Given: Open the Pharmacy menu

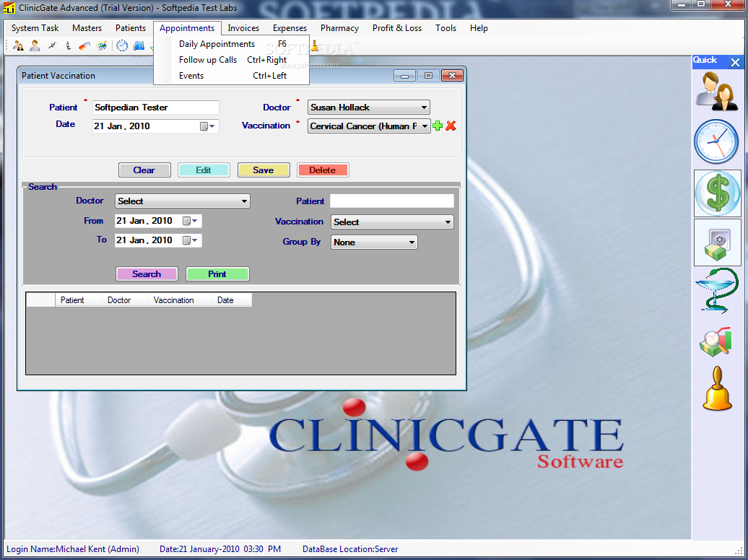Looking at the screenshot, I should (339, 28).
